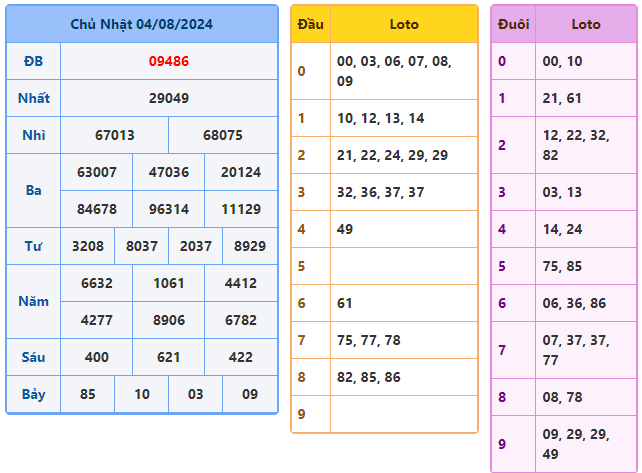Select the red special prize number 09486
The width and height of the screenshot is (642, 473).
point(168,61)
